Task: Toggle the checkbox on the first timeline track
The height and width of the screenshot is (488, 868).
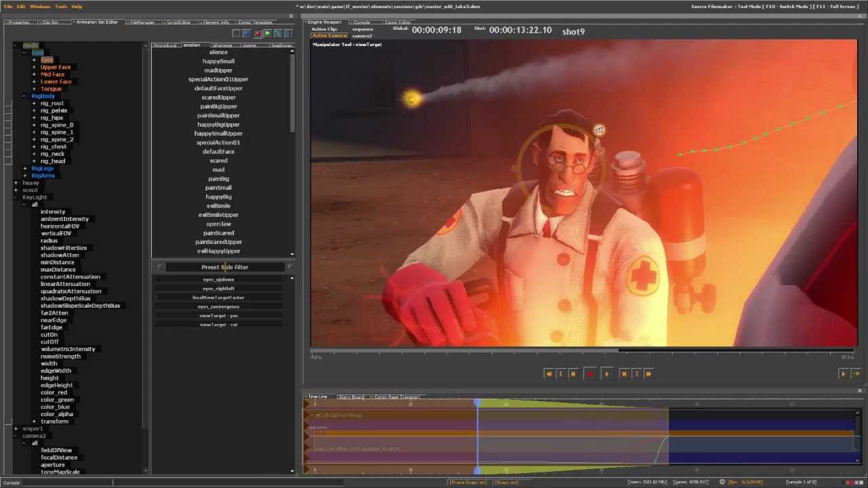Action: click(x=317, y=415)
